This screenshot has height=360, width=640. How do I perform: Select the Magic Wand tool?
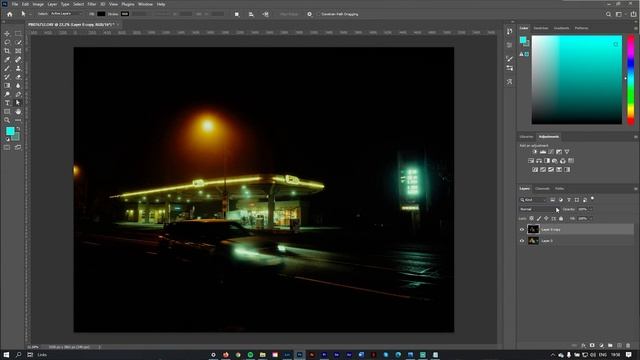(x=18, y=42)
